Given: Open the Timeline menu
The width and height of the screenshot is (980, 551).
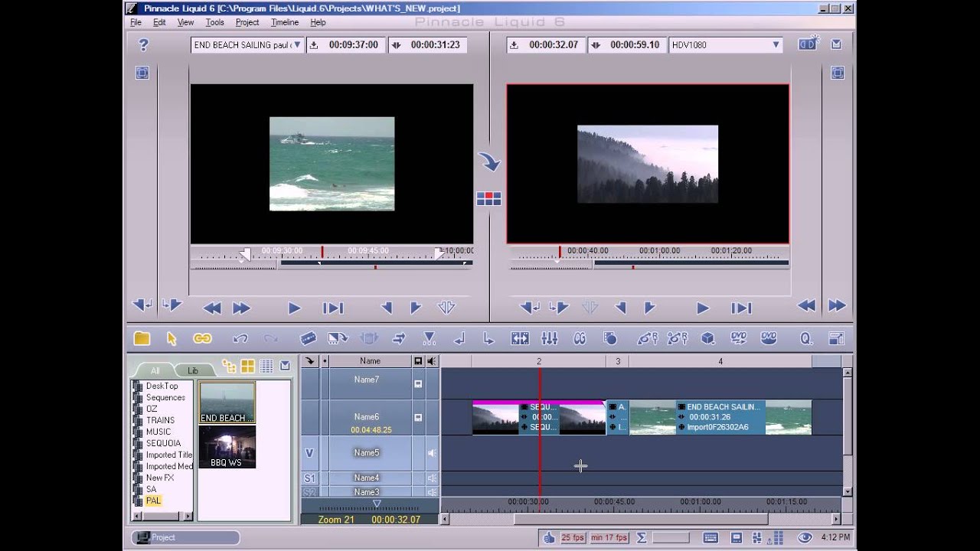Looking at the screenshot, I should click(x=285, y=22).
